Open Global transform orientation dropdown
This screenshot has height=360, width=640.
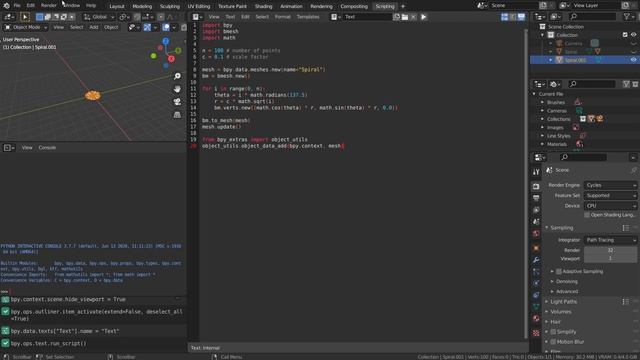pyautogui.click(x=99, y=17)
